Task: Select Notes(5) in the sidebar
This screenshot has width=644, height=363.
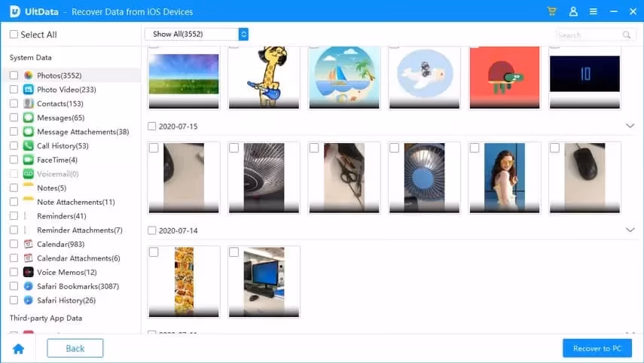Action: (x=51, y=188)
